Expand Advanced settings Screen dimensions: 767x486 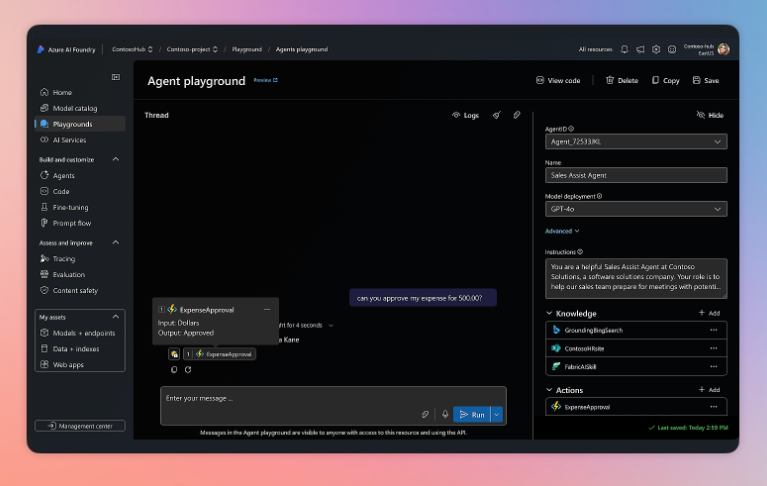[562, 231]
